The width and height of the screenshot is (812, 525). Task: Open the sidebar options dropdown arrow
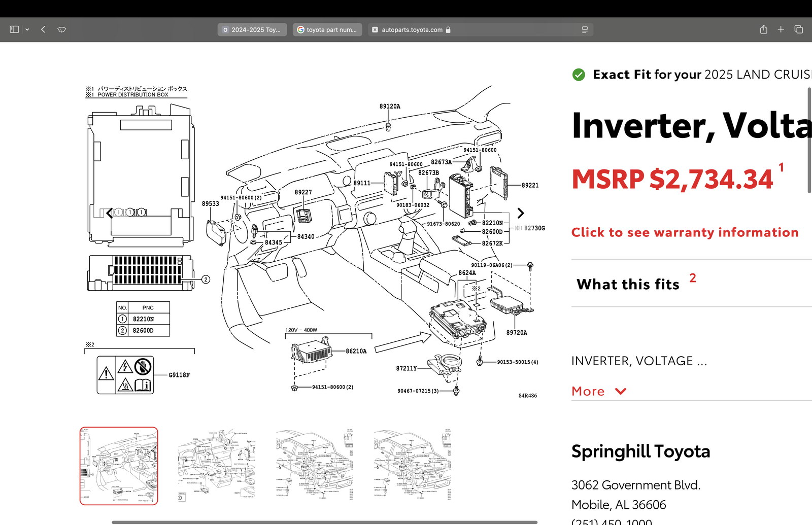point(27,29)
